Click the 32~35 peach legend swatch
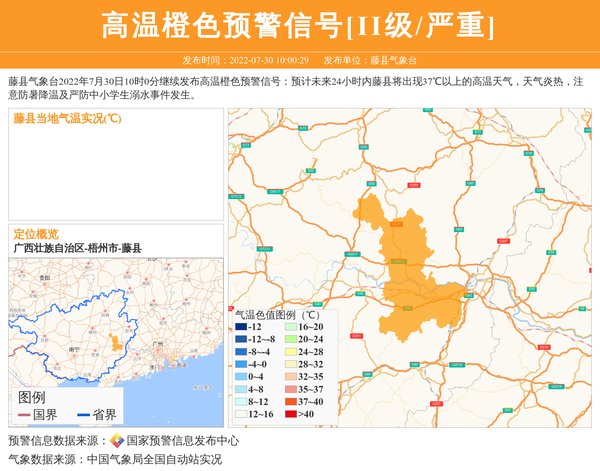The image size is (600, 471). [291, 377]
